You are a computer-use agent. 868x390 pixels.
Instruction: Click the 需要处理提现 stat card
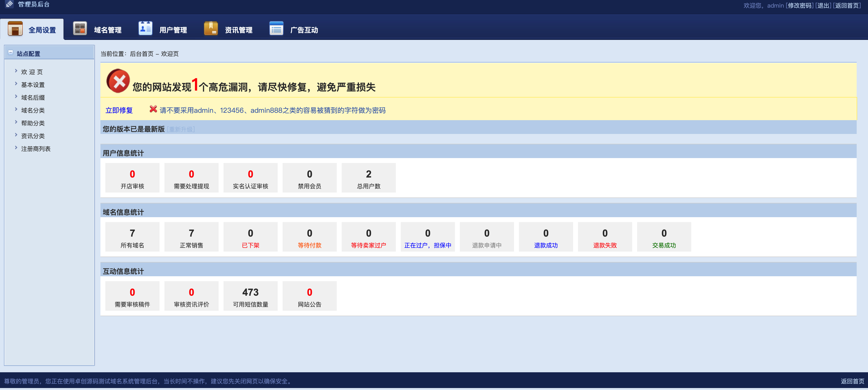(x=191, y=178)
